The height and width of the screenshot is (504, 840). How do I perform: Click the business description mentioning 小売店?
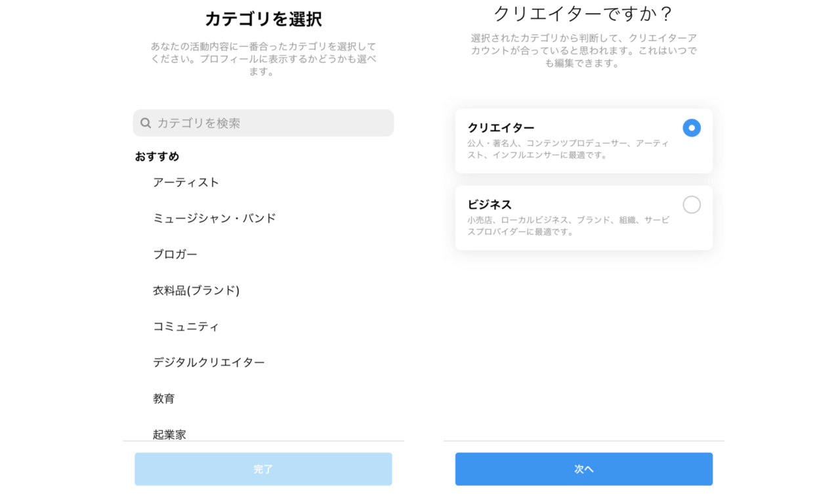click(568, 226)
